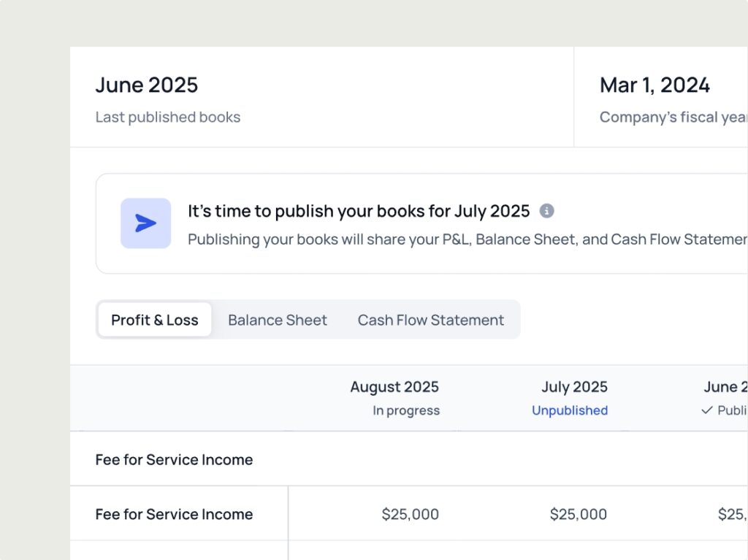Image resolution: width=748 pixels, height=560 pixels.
Task: Click the In progress status under August 2025
Action: pyautogui.click(x=406, y=410)
